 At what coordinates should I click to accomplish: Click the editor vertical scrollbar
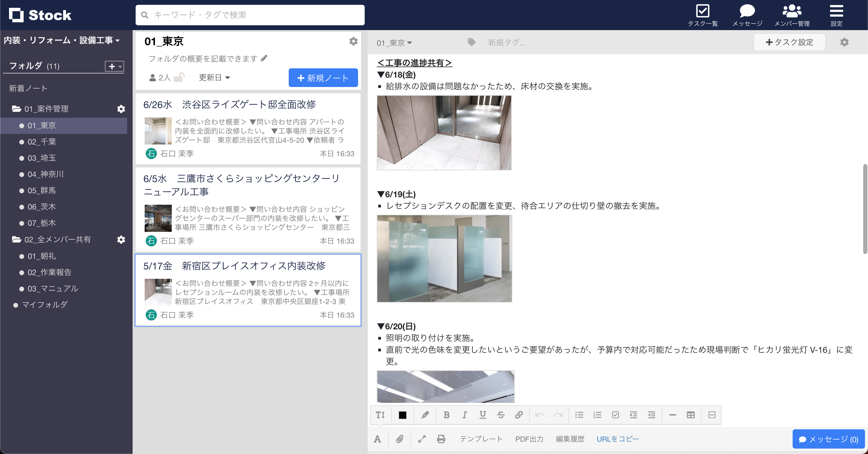[x=865, y=209]
